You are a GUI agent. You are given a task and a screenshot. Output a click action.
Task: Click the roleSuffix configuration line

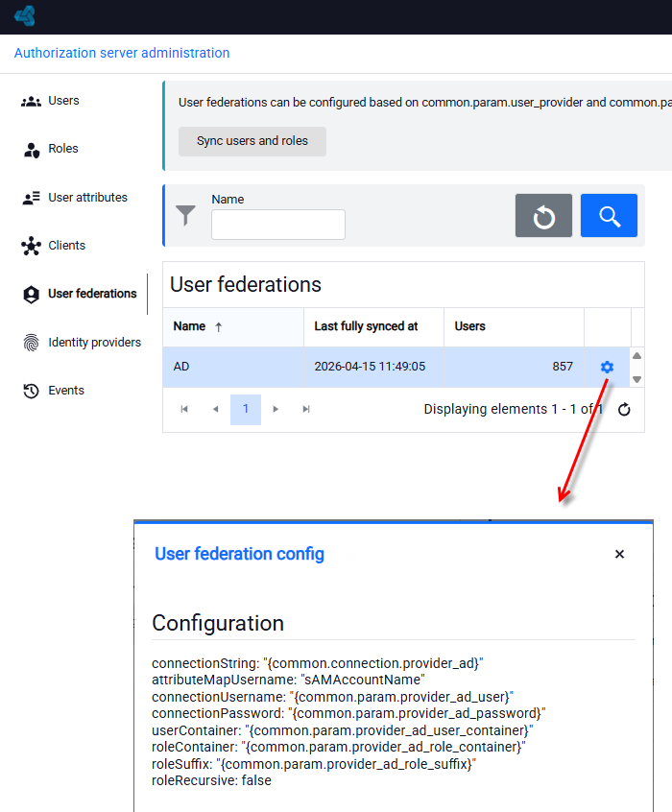tap(314, 764)
